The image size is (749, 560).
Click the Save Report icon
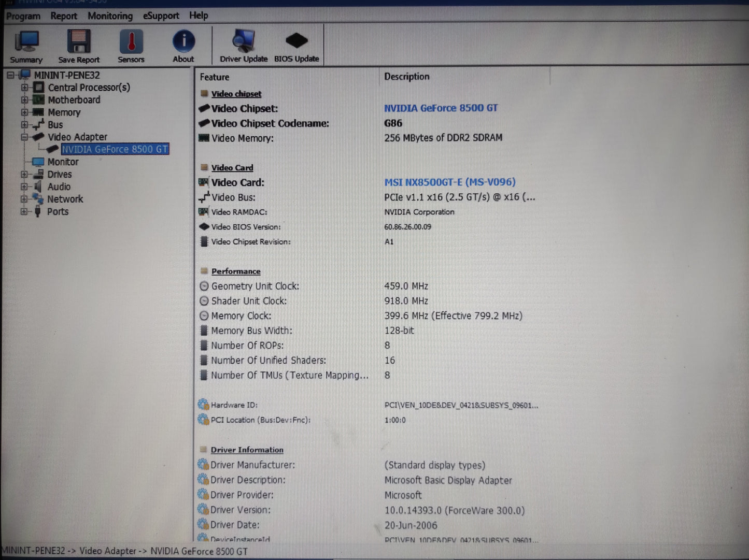click(78, 44)
